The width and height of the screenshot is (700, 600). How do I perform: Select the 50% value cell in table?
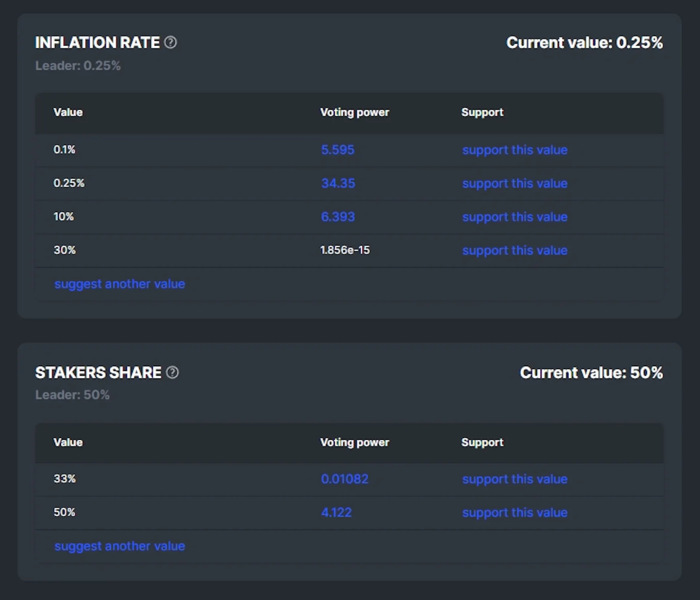pyautogui.click(x=64, y=512)
